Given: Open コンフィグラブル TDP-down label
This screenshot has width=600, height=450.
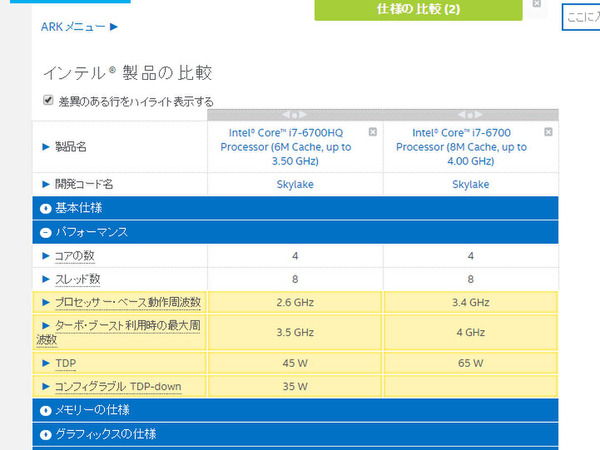Looking at the screenshot, I should tap(118, 386).
